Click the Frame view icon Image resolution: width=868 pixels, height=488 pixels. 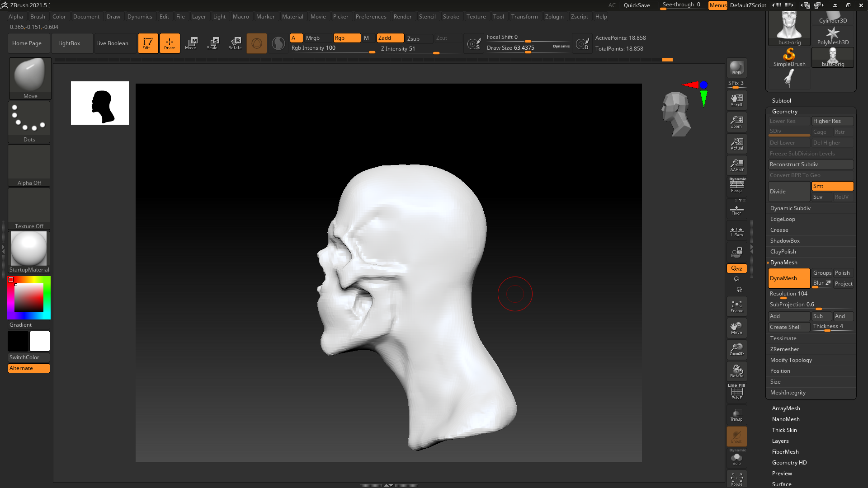[736, 306]
